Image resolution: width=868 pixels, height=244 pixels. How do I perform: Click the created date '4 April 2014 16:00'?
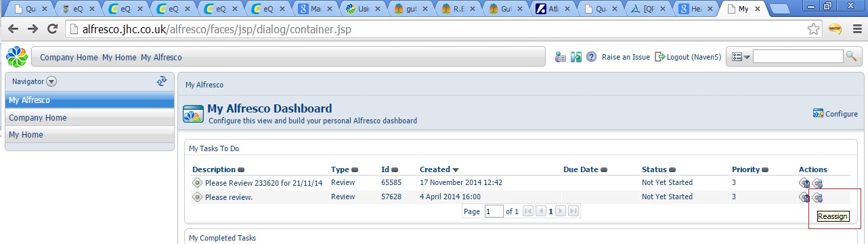click(450, 197)
